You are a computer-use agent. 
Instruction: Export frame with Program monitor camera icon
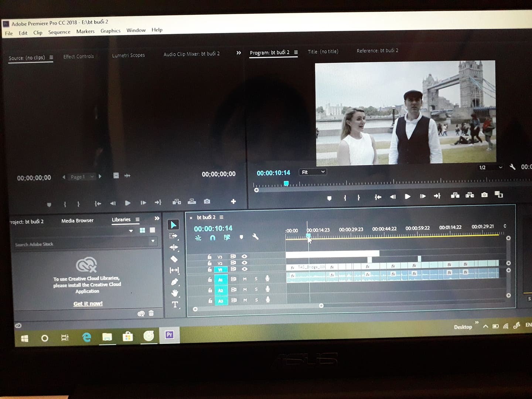coord(484,195)
